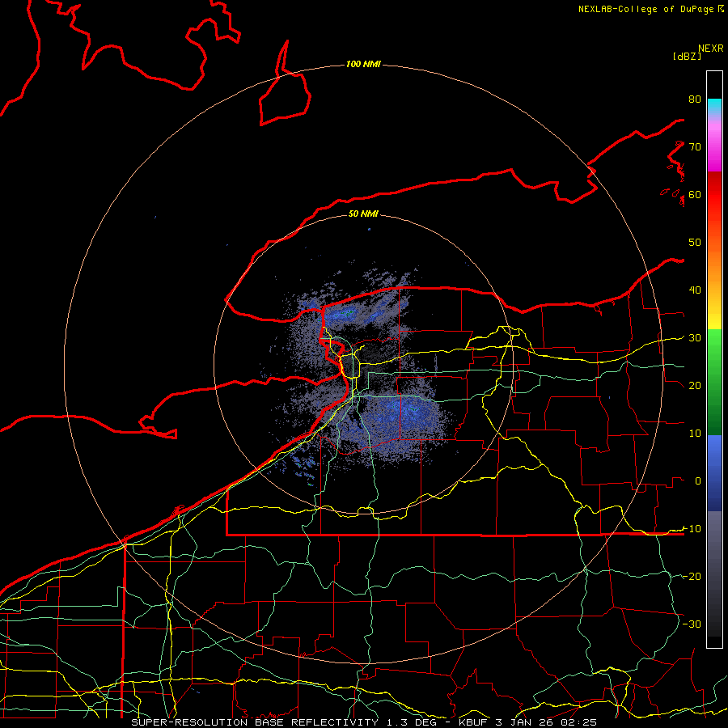
Task: Pick the magenta-pink segment of the color bar
Action: click(x=714, y=146)
